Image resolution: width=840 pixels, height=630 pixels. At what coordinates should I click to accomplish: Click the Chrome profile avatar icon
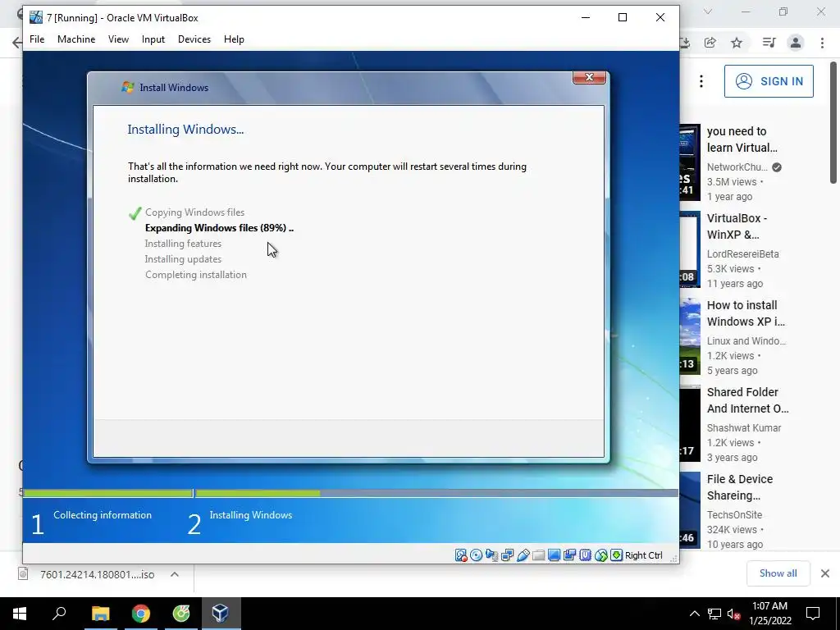796,43
